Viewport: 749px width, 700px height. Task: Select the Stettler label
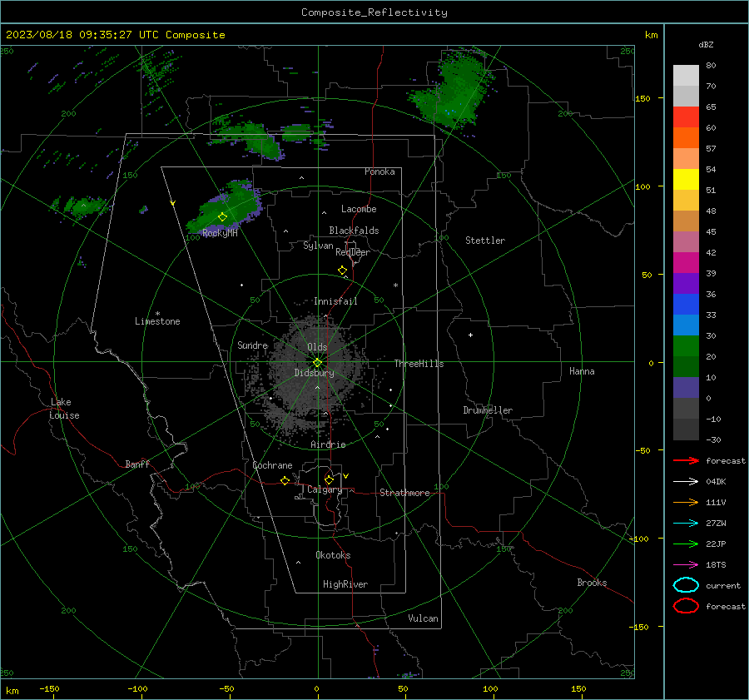pyautogui.click(x=485, y=241)
